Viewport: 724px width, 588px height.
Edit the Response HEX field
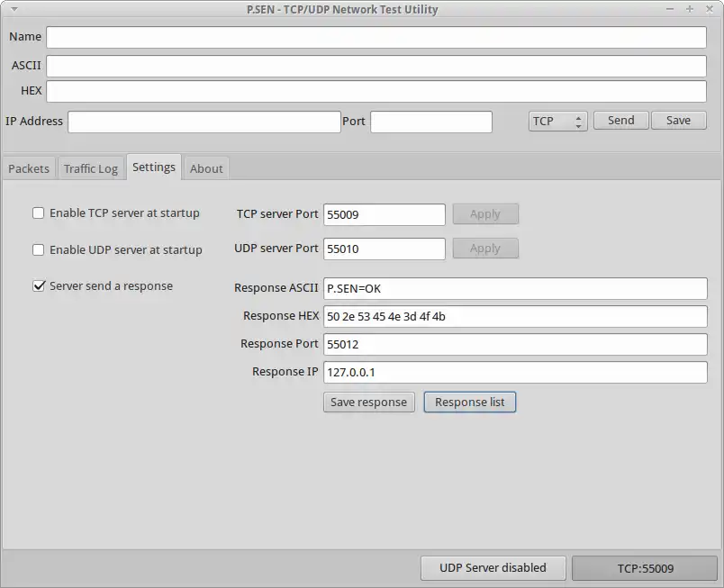515,316
